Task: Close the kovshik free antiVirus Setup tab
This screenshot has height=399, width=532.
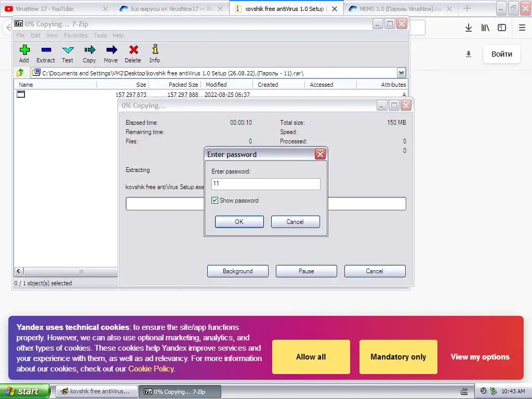Action: [x=335, y=9]
